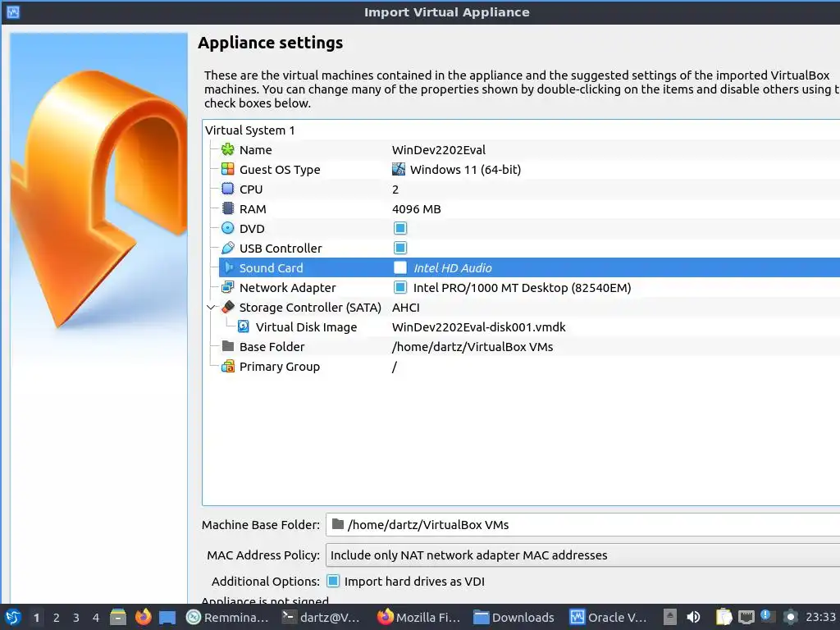Disable the USB Controller checkbox
Screen dimensions: 840x630
pyautogui.click(x=400, y=248)
